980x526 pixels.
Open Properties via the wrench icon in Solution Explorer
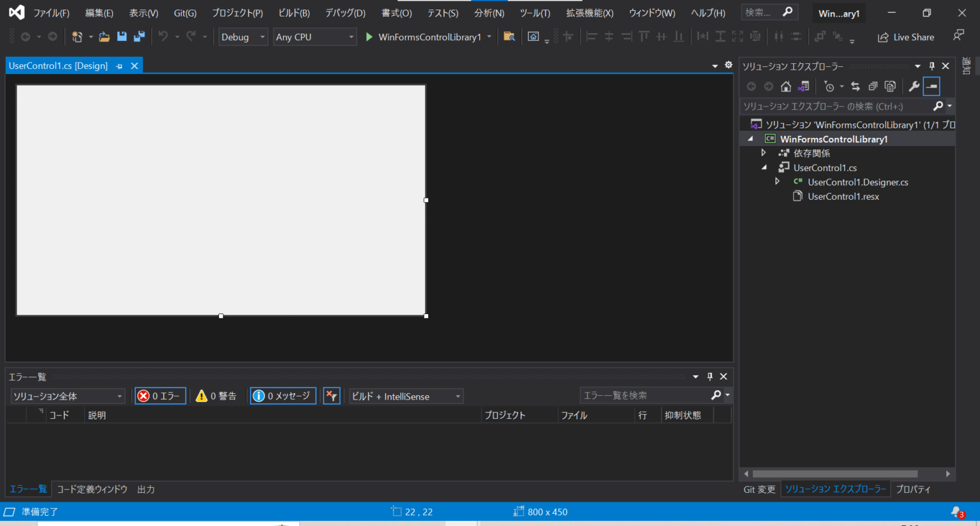pos(914,86)
